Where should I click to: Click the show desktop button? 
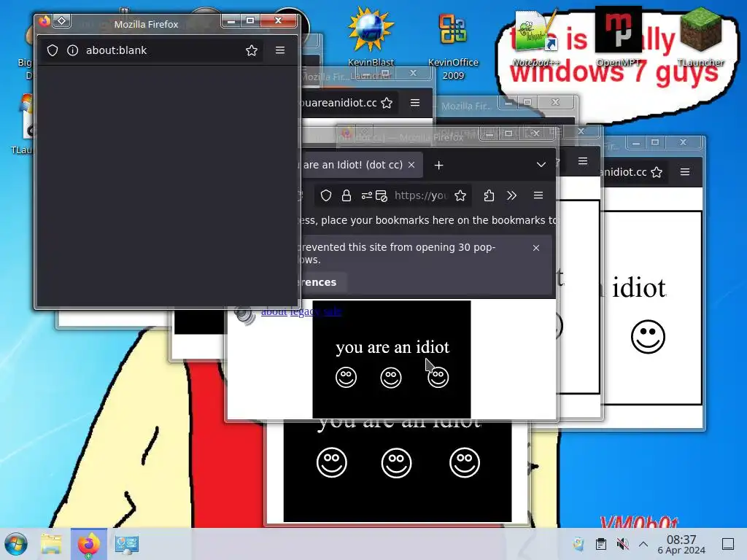coord(728,544)
